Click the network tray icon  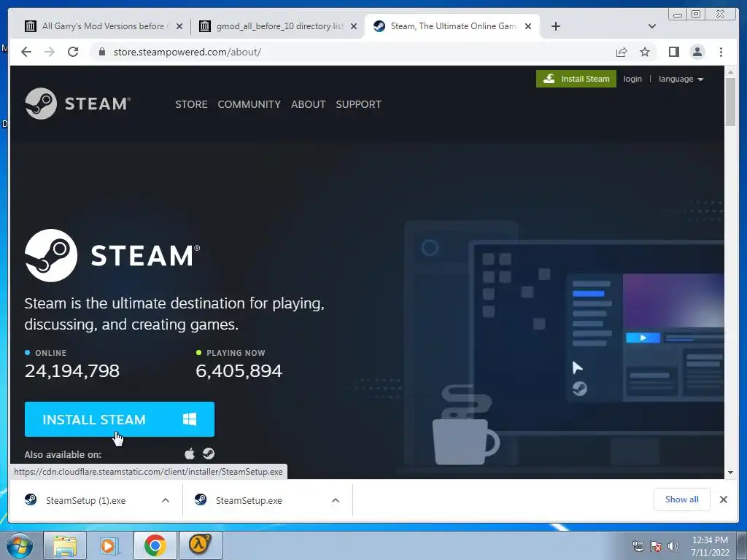(638, 546)
